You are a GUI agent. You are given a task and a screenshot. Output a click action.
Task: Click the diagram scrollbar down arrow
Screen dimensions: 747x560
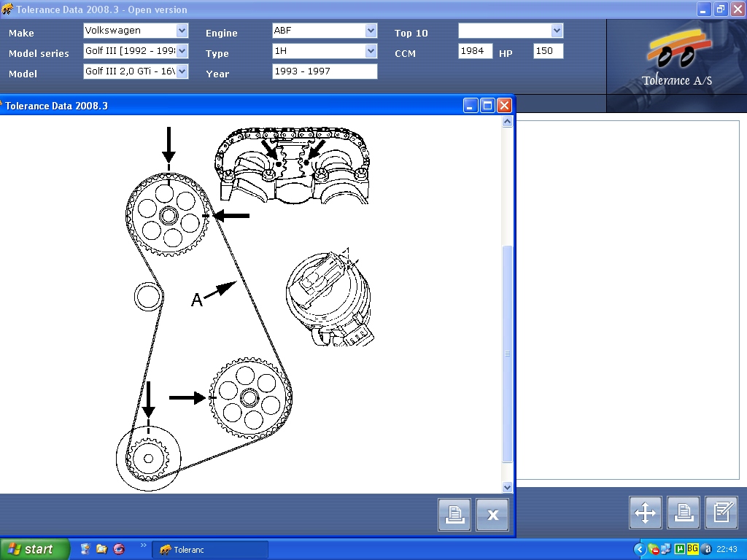click(x=508, y=487)
